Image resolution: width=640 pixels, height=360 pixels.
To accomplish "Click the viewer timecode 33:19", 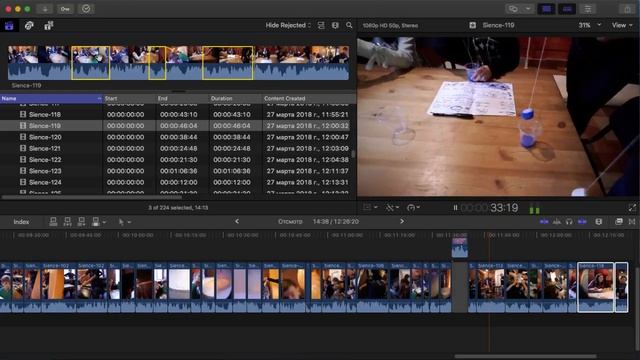I will point(504,208).
